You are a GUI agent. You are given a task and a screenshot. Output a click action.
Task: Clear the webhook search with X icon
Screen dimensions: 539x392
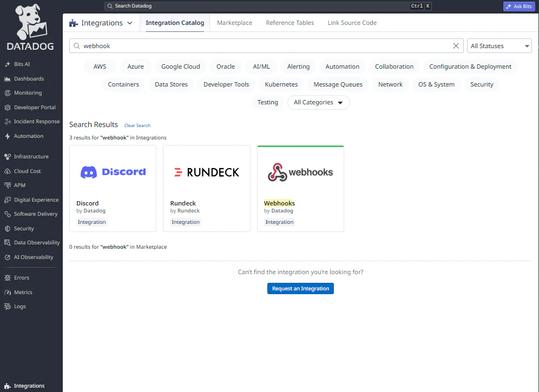456,46
